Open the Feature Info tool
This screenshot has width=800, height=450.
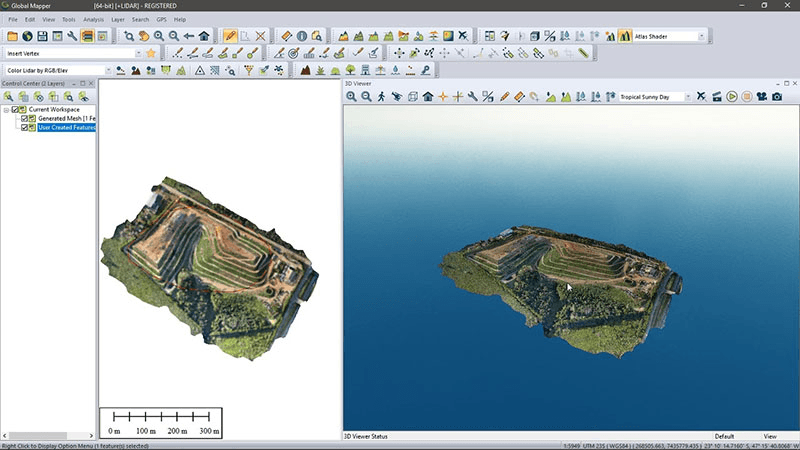point(301,36)
